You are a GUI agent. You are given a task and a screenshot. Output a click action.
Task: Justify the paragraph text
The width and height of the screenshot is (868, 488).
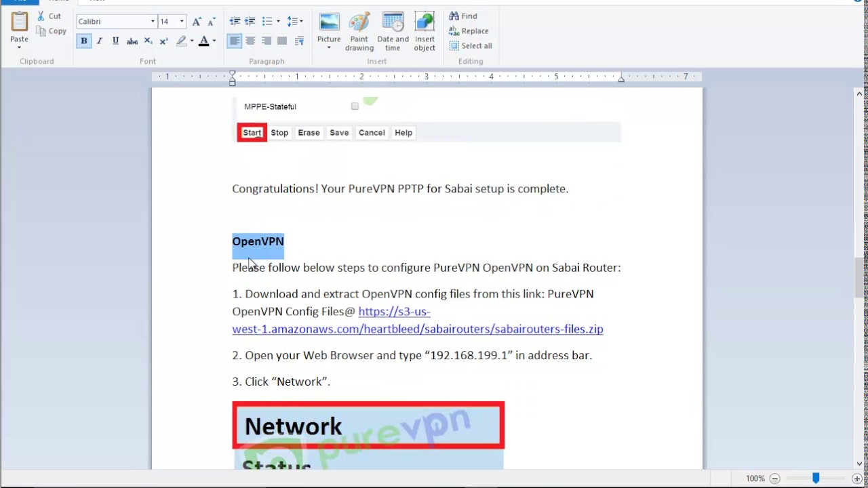pyautogui.click(x=282, y=41)
